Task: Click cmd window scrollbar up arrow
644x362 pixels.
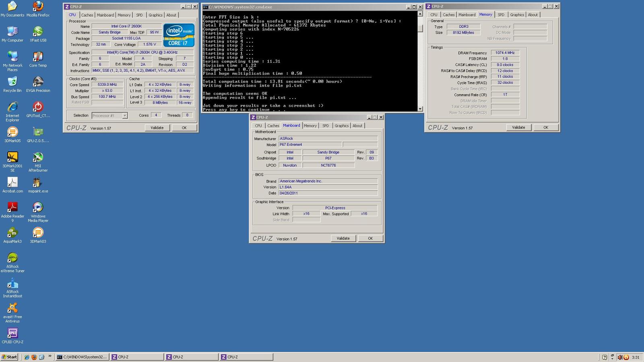Action: 420,14
